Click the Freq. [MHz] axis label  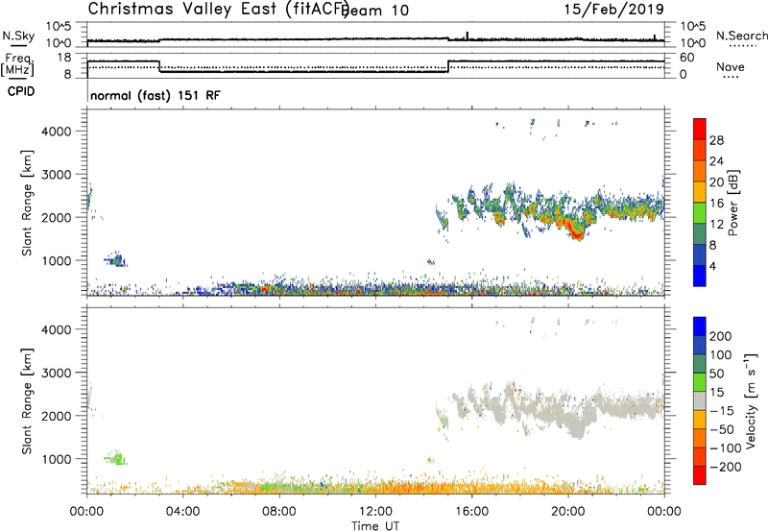(x=17, y=64)
